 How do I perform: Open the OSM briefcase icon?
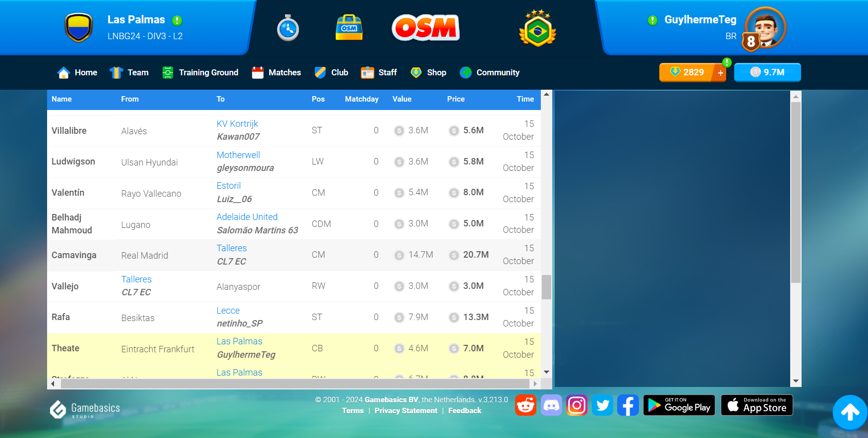tap(349, 28)
